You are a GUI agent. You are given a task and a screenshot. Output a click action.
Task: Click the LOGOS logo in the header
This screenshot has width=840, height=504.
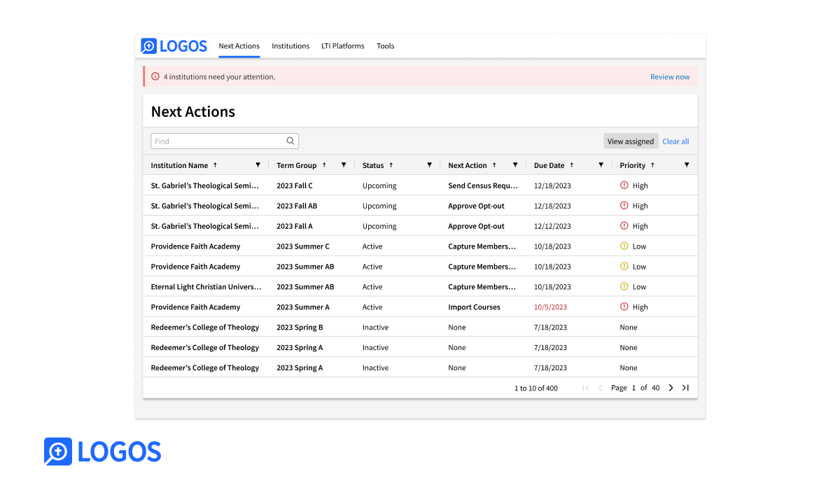click(174, 46)
